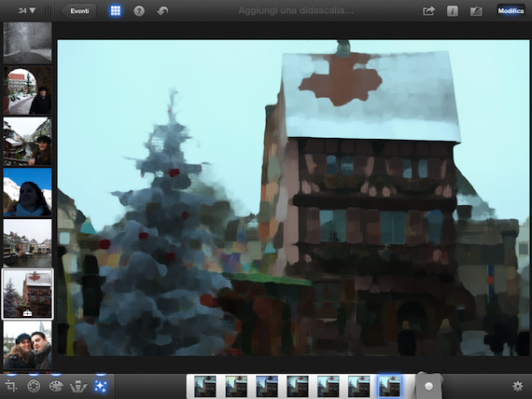Open the snowy forest road thumbnail
The width and height of the screenshot is (532, 399).
(27, 43)
